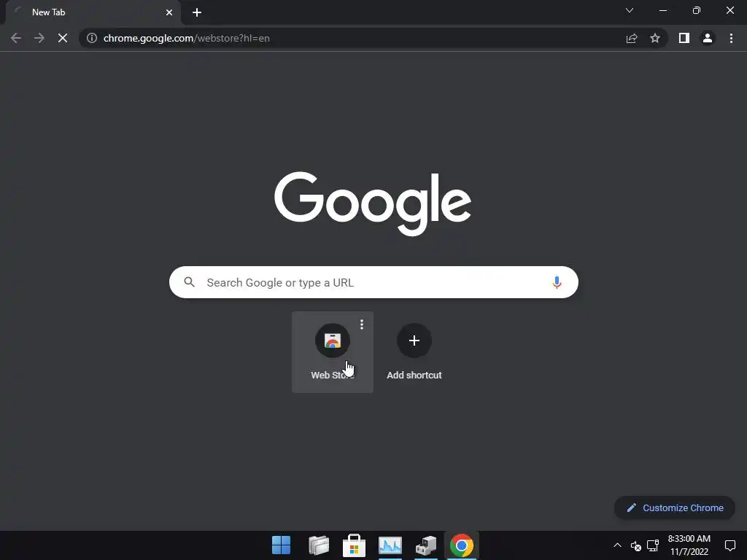This screenshot has height=560, width=747.
Task: Go forward to next page
Action: (x=39, y=38)
